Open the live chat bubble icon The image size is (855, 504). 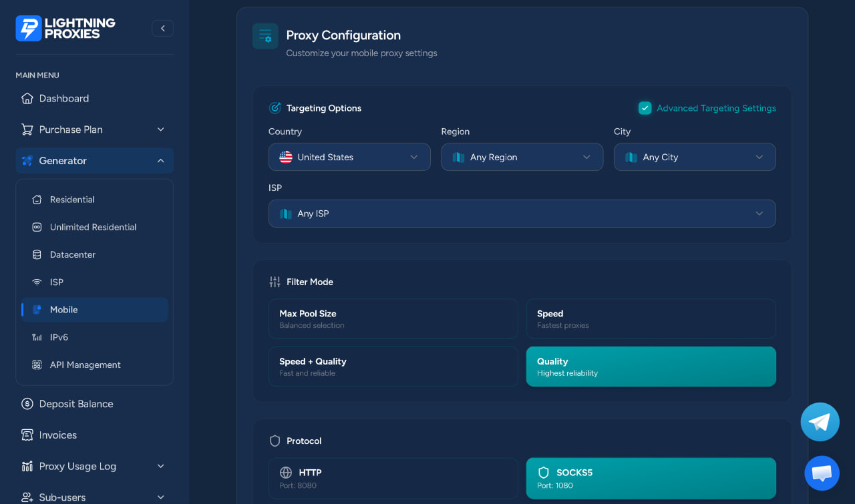pyautogui.click(x=822, y=473)
